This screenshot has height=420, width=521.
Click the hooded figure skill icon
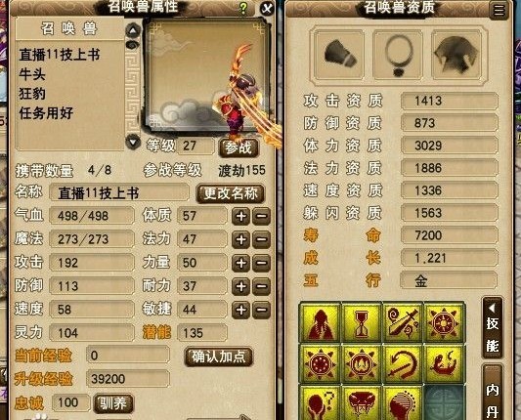click(x=320, y=322)
